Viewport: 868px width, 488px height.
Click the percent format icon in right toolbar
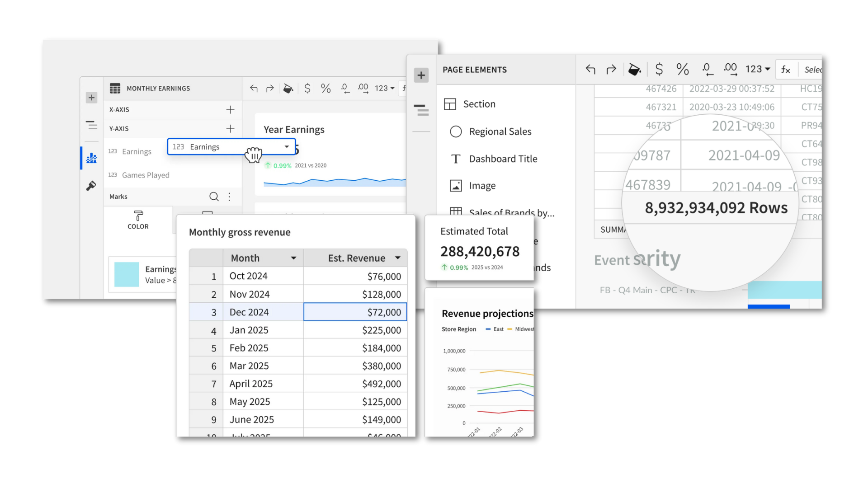point(682,70)
